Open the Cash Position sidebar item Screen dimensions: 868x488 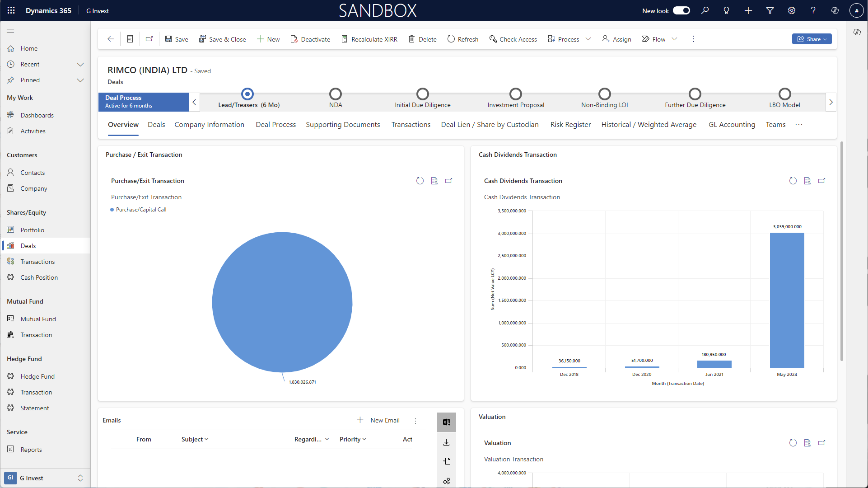tap(39, 277)
